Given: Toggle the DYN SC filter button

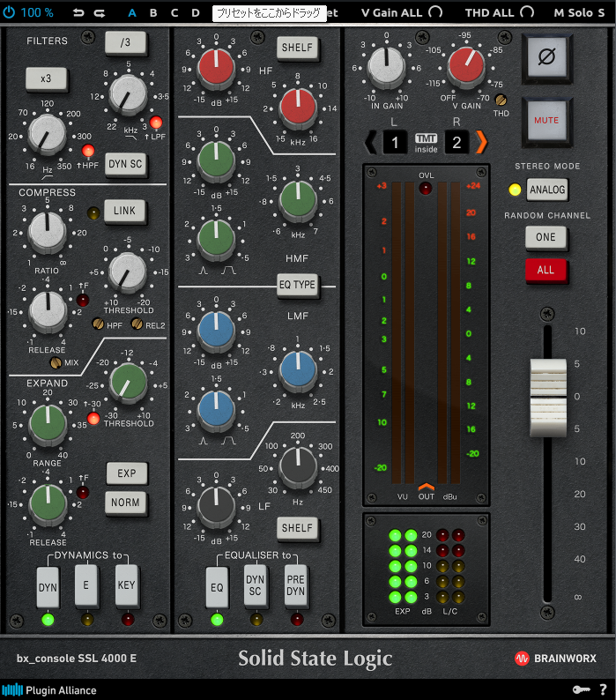Looking at the screenshot, I should pyautogui.click(x=125, y=164).
